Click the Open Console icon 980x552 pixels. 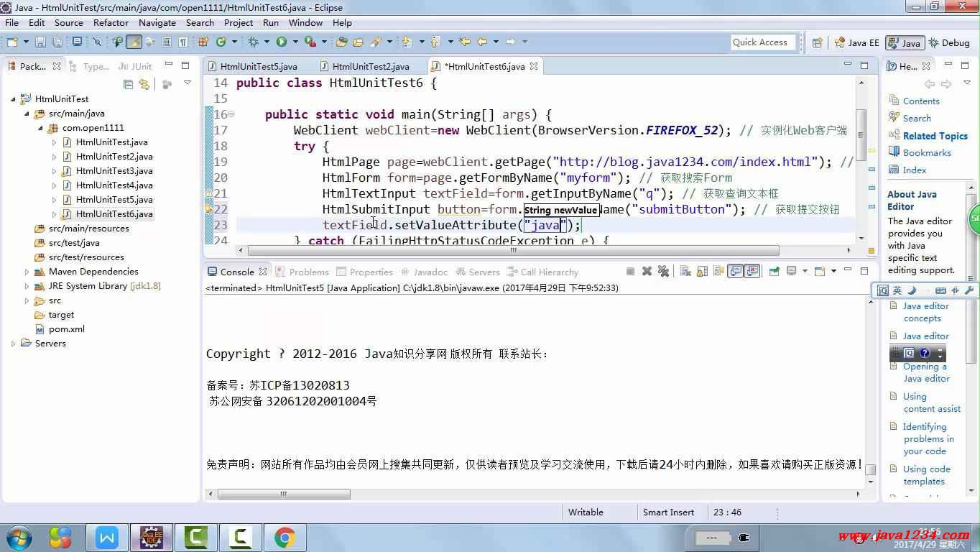pyautogui.click(x=819, y=272)
